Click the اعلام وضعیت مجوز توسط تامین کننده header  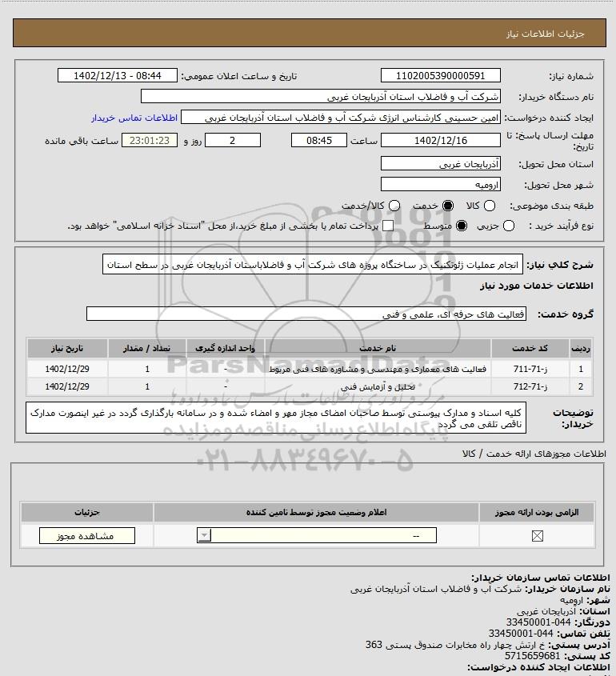317,512
